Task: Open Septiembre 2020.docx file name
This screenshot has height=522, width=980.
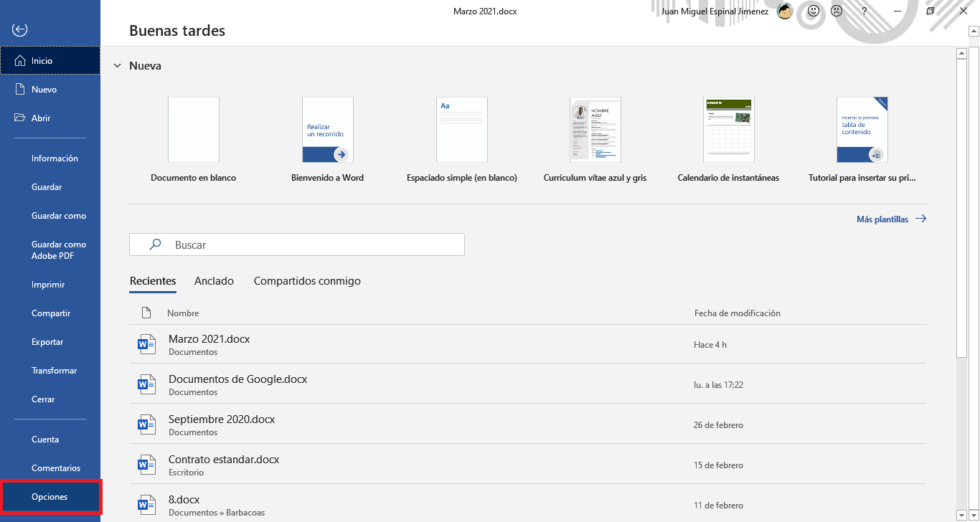Action: [x=222, y=419]
